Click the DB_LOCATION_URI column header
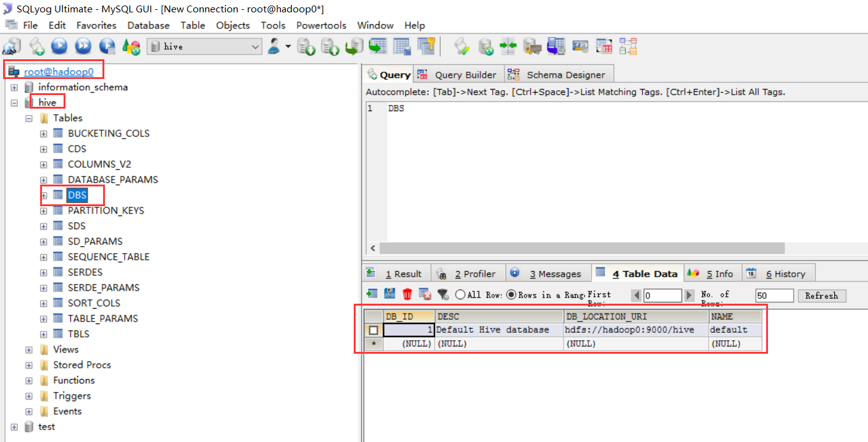The width and height of the screenshot is (868, 442). coord(636,317)
